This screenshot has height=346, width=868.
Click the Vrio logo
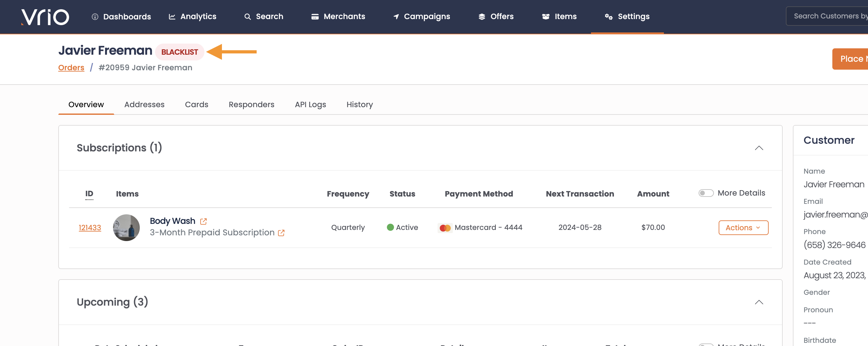[45, 17]
